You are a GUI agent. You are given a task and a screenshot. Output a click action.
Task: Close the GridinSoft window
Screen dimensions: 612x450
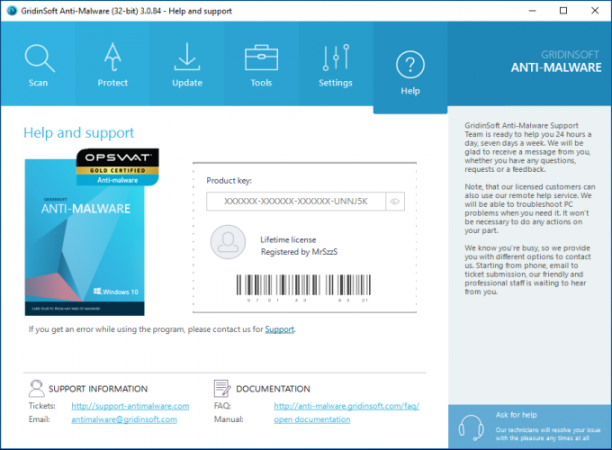click(x=595, y=11)
